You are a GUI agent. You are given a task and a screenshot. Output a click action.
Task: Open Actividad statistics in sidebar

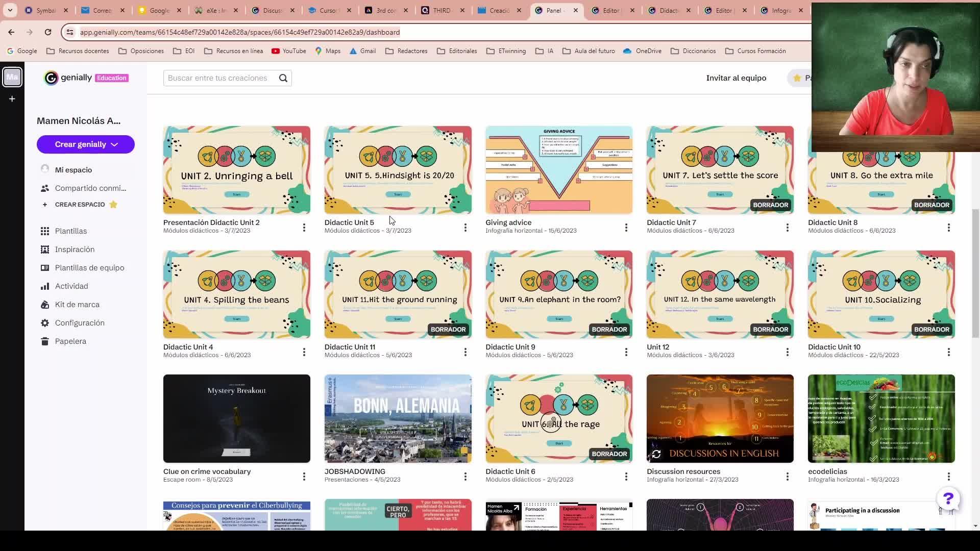tap(71, 286)
